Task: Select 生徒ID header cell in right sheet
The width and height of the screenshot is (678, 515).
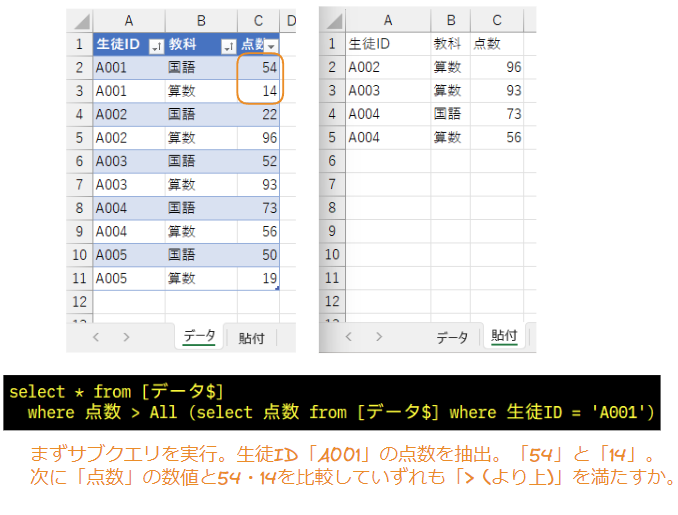Action: coord(388,44)
